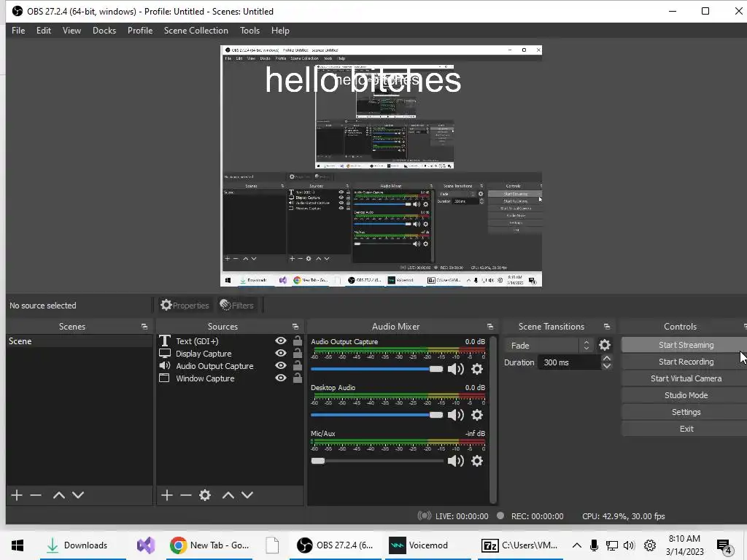
Task: Toggle visibility of Audio Output Capture source
Action: coord(281,366)
